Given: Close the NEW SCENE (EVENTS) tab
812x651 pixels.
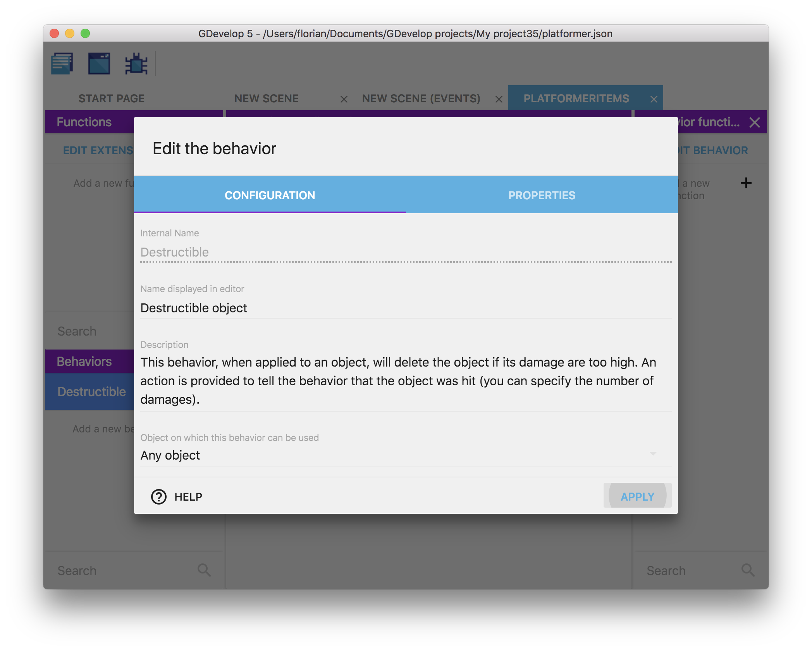Looking at the screenshot, I should coord(499,99).
